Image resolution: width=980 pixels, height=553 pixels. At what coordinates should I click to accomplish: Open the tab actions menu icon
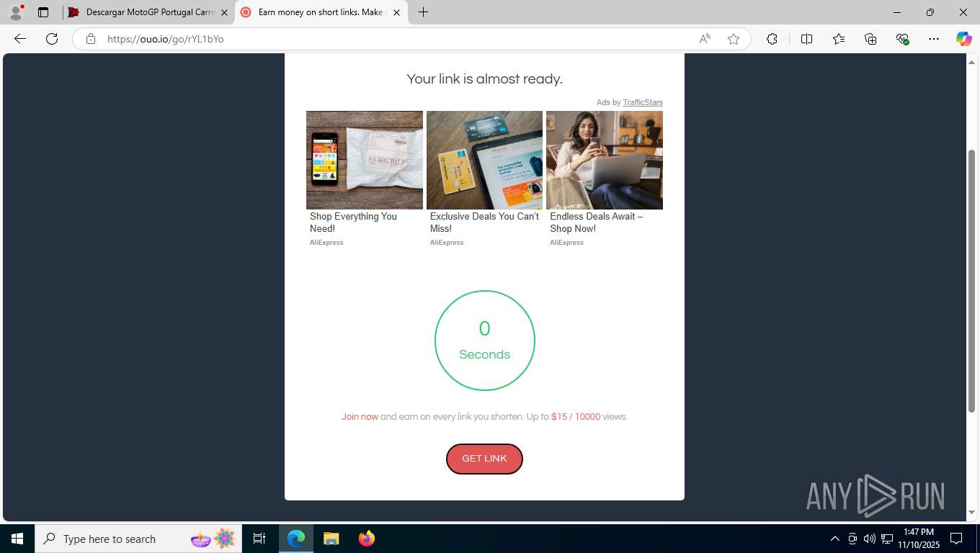coord(43,12)
